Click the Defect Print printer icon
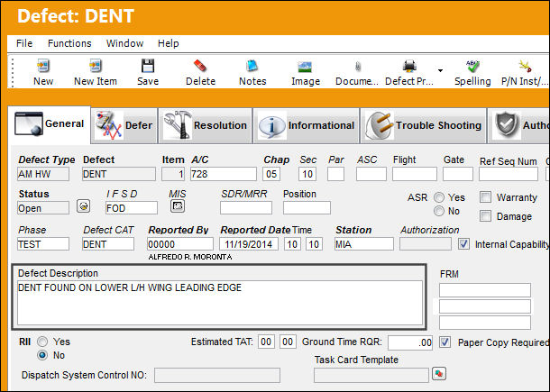Screen dimensions: 550x392 coord(409,66)
